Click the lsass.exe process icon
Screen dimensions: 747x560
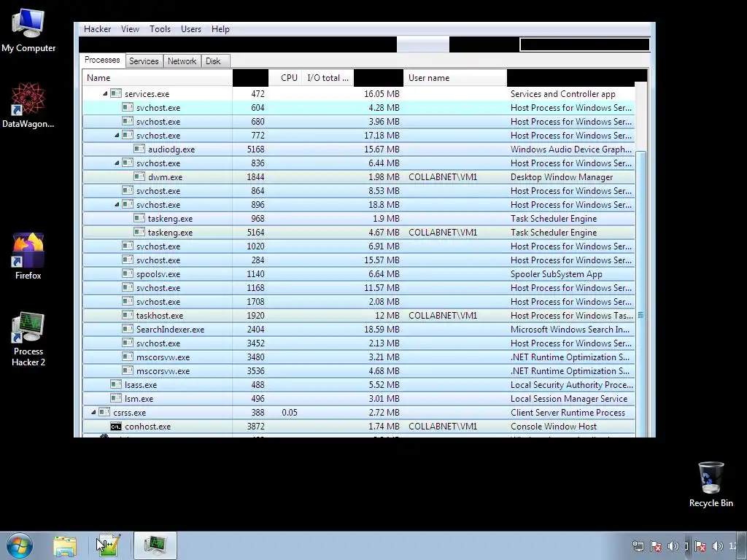click(x=116, y=384)
